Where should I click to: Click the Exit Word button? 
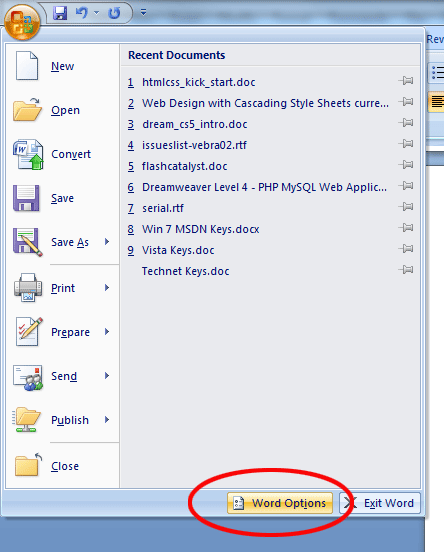pos(380,503)
